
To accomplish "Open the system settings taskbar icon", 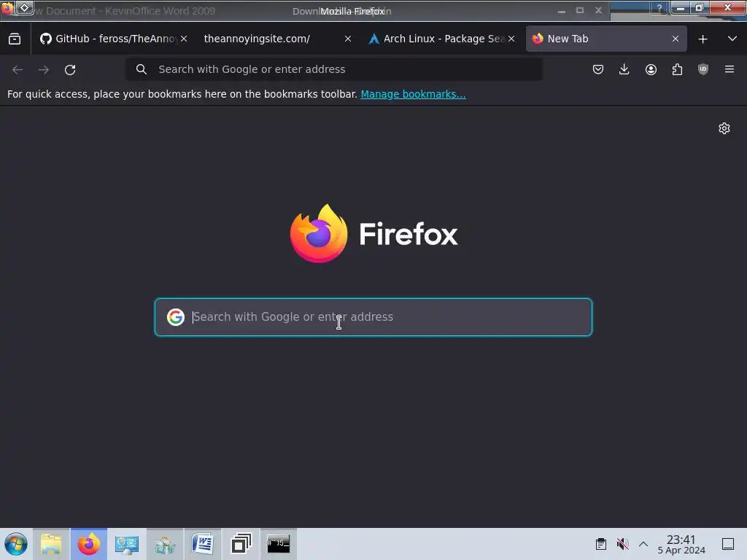I will 127,544.
